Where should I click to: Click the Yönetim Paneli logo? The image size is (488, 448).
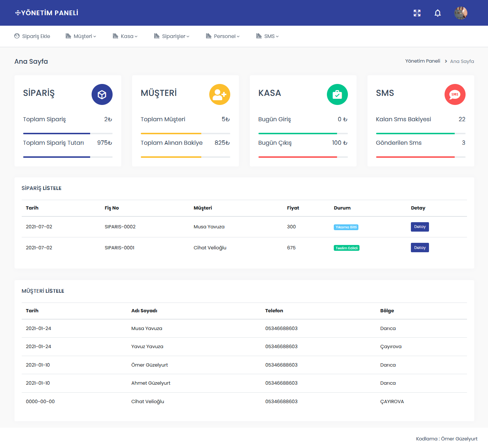pos(47,13)
